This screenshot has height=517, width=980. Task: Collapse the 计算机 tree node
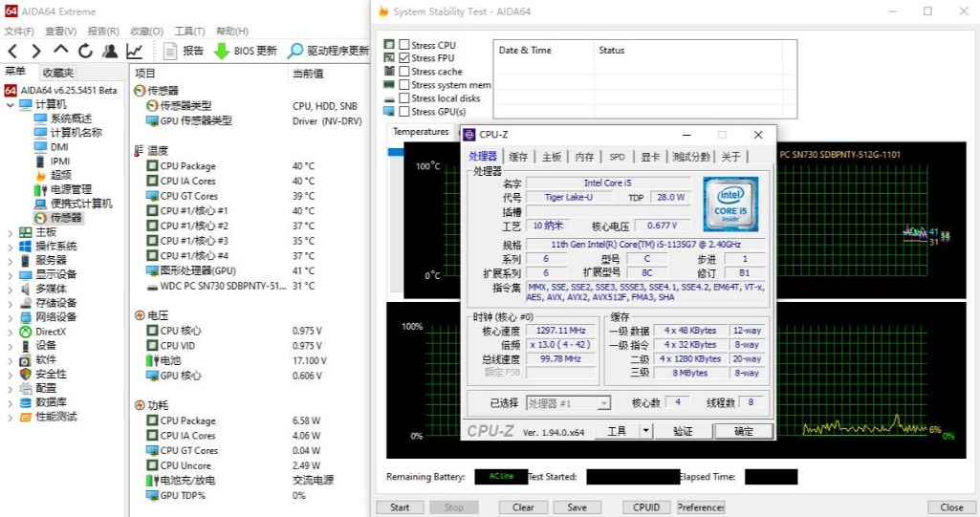click(x=11, y=104)
